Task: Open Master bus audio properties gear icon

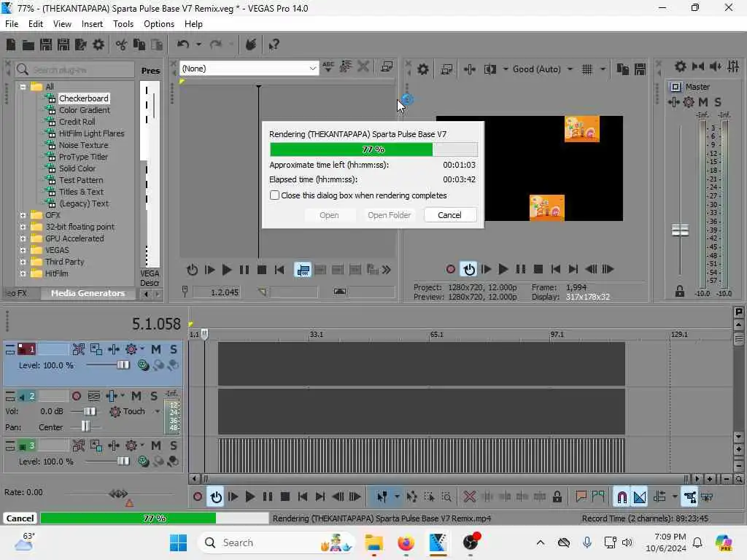Action: (x=681, y=66)
